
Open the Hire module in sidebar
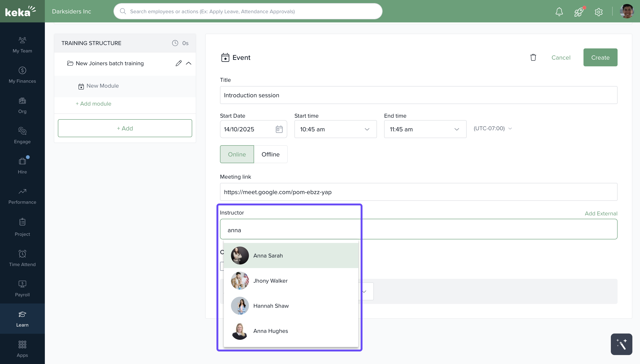pyautogui.click(x=22, y=165)
